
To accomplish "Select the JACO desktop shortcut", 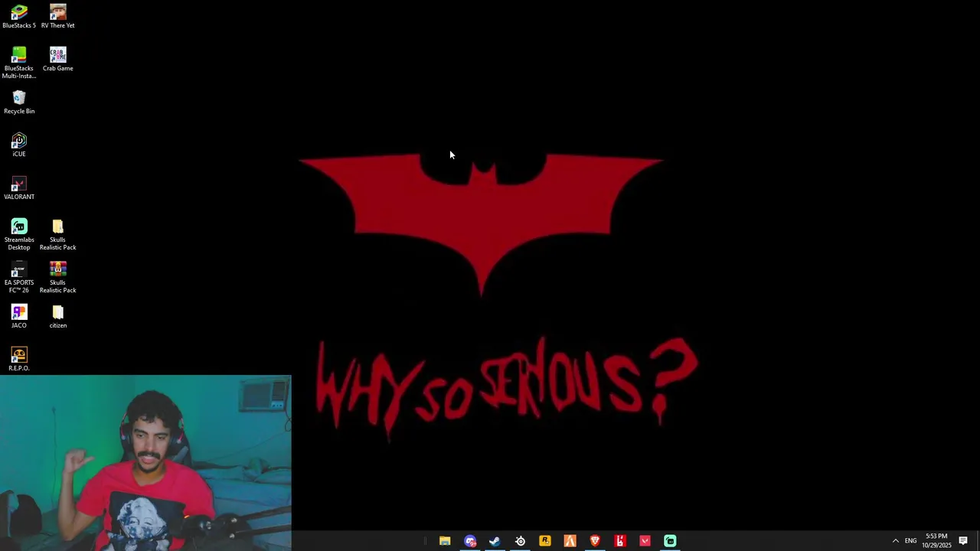I will pos(19,317).
